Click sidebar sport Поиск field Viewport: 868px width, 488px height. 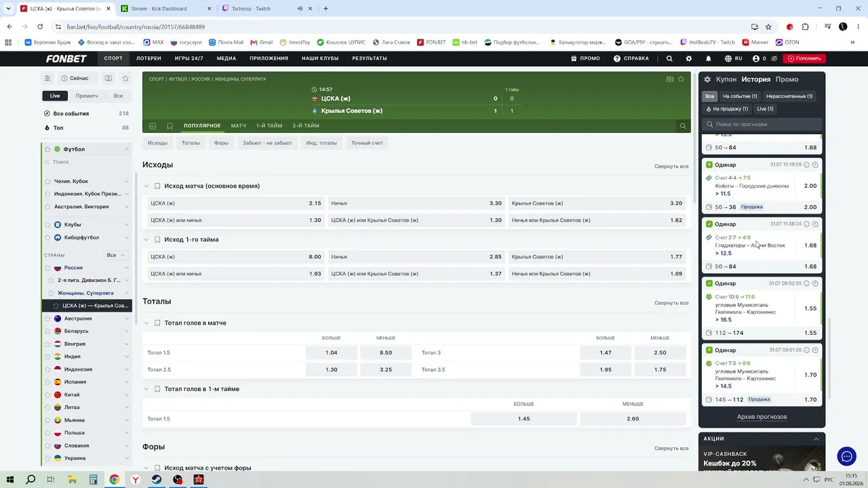87,162
